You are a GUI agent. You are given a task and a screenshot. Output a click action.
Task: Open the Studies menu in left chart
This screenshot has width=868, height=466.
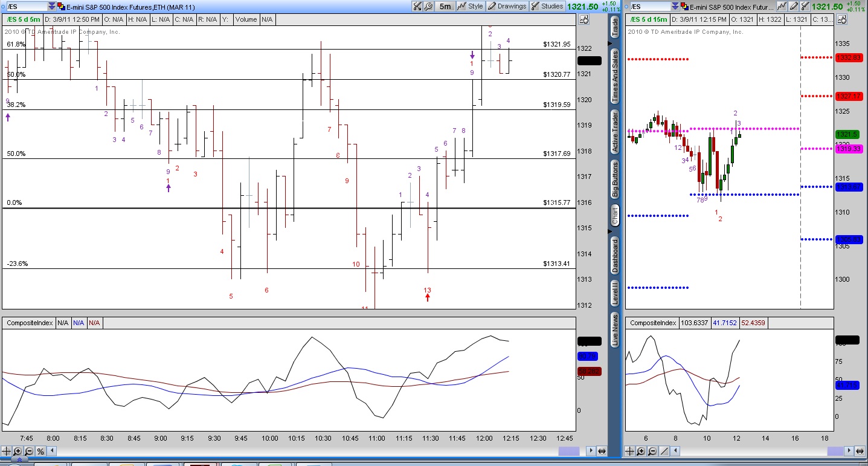pyautogui.click(x=547, y=6)
